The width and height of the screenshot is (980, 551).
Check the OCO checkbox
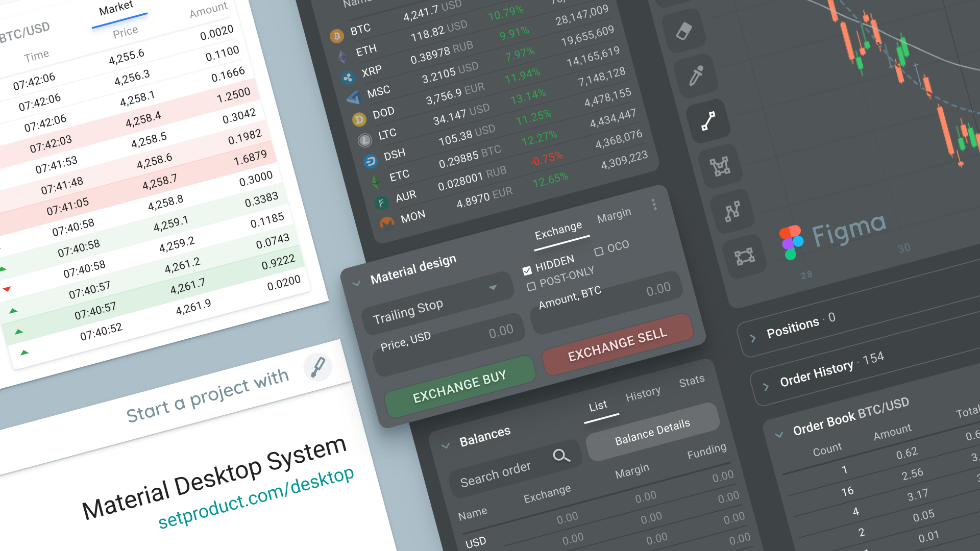[x=598, y=252]
